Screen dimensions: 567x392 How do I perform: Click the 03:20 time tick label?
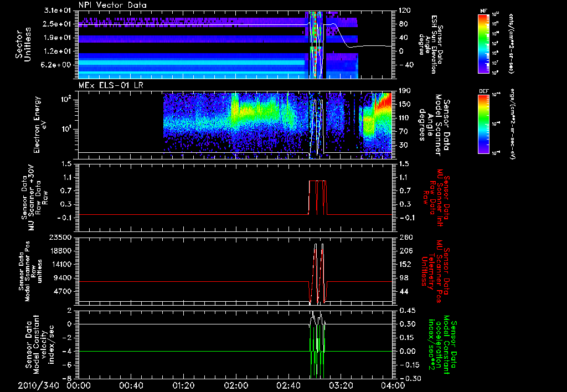click(341, 385)
